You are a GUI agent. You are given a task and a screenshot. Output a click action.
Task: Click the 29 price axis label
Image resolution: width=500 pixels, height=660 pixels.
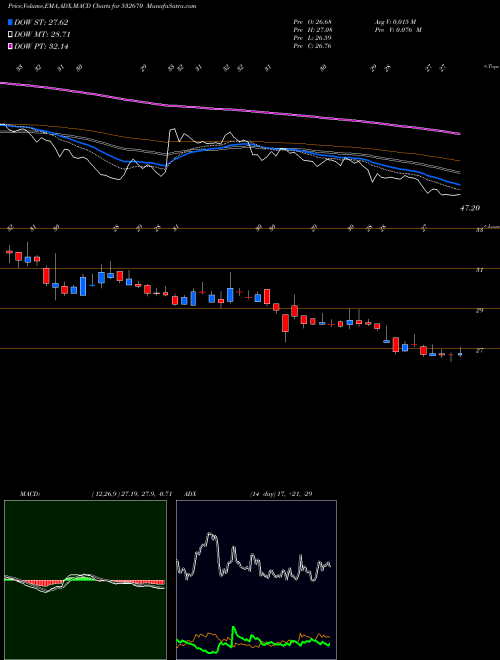tap(479, 310)
